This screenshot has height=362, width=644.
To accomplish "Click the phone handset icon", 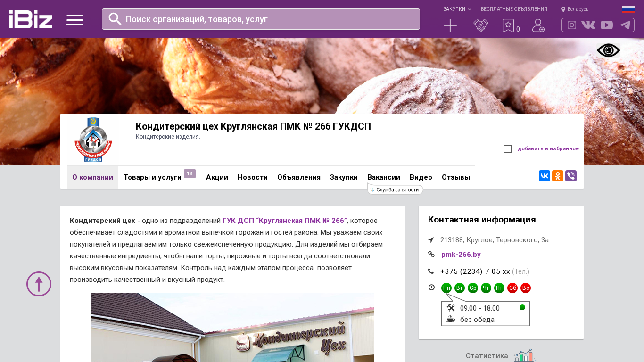I will click(431, 271).
